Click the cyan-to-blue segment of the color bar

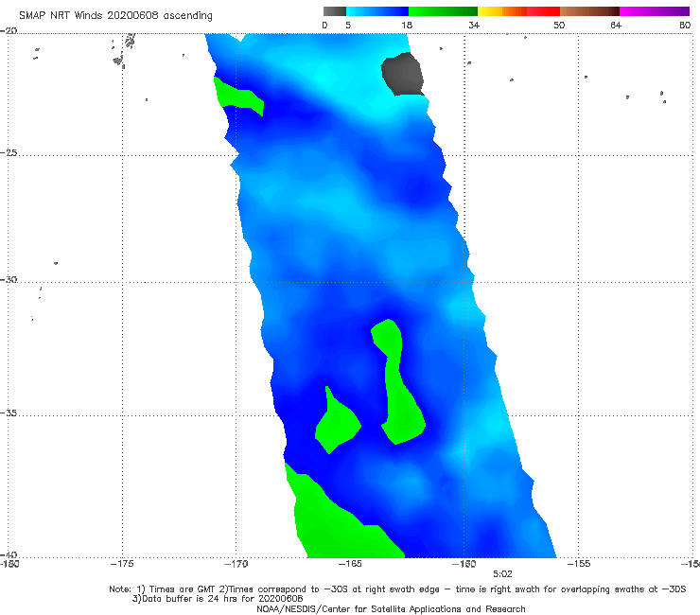tap(377, 11)
